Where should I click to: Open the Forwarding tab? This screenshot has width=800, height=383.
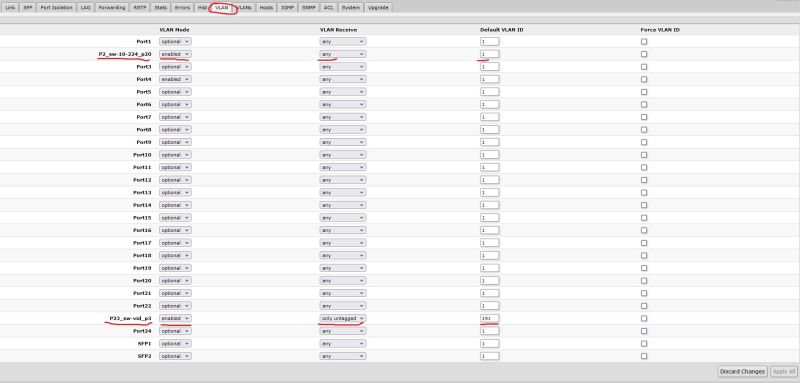click(x=112, y=8)
